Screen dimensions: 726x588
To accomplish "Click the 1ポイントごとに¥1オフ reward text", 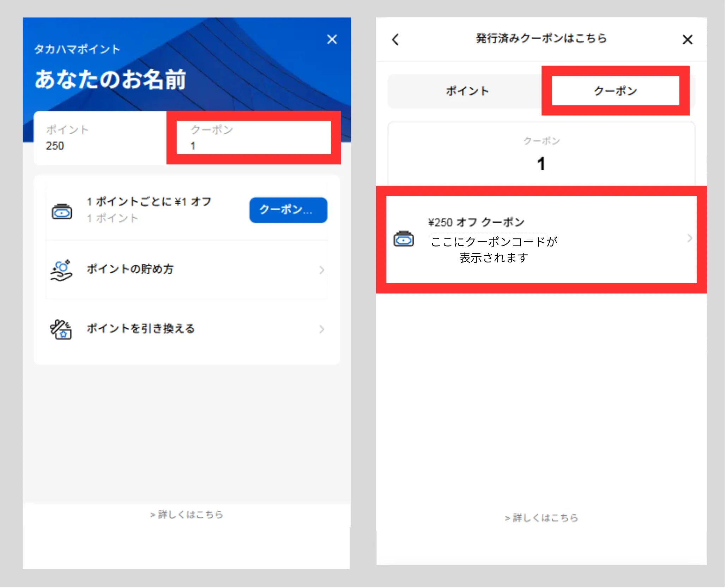I will (149, 202).
